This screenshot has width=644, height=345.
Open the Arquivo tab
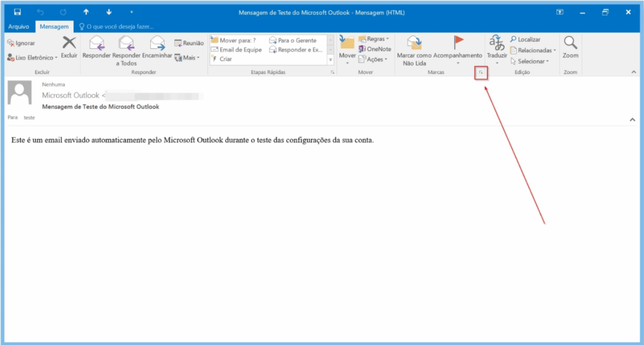pyautogui.click(x=18, y=26)
